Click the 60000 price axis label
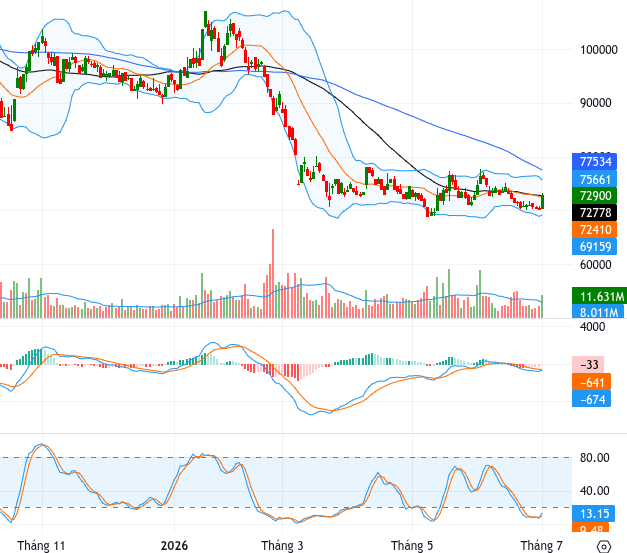 595,265
